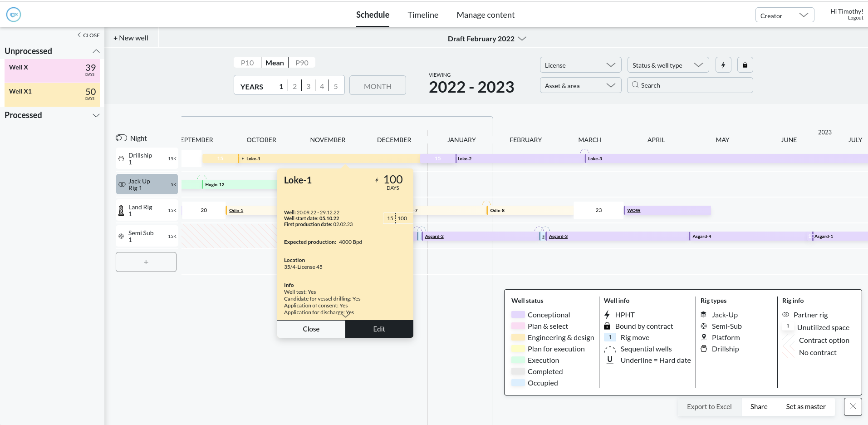Open the License dropdown
The height and width of the screenshot is (425, 868).
(x=580, y=65)
